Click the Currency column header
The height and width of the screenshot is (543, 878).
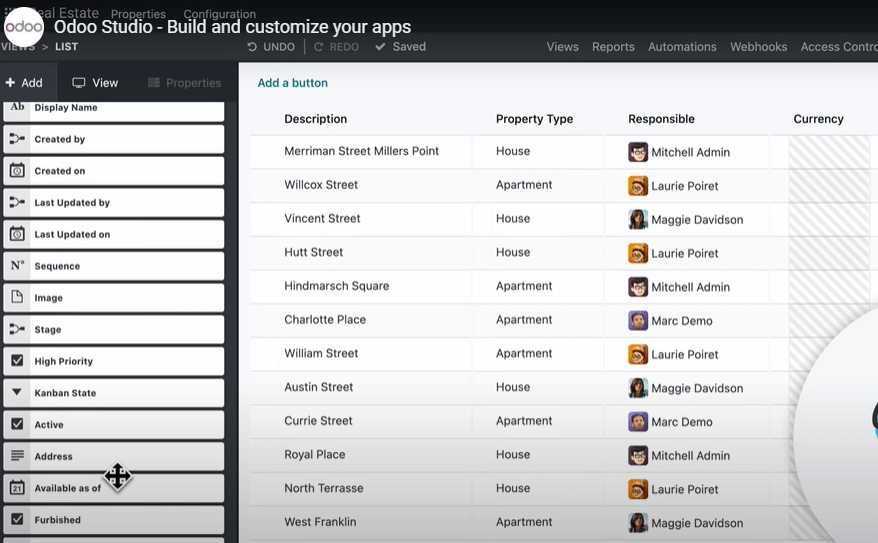(x=818, y=119)
